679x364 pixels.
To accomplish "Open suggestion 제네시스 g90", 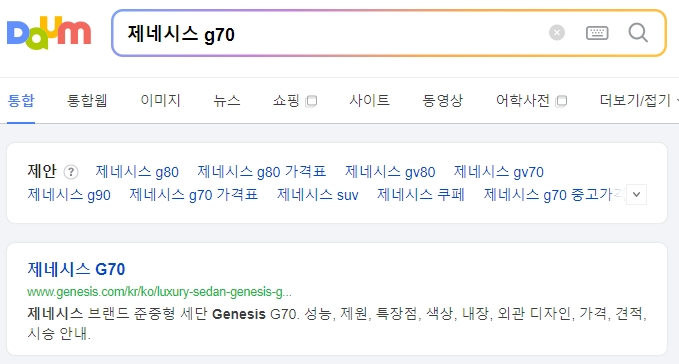I will tap(69, 195).
